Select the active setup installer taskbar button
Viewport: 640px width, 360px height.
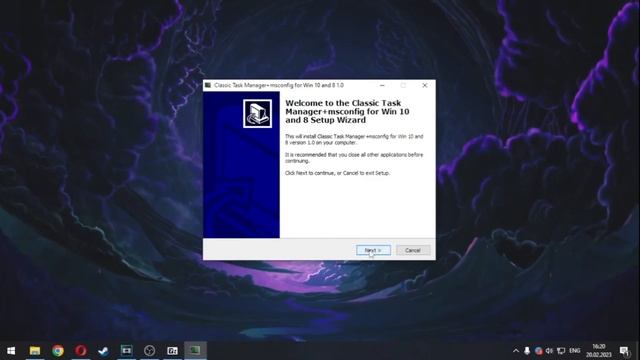pyautogui.click(x=195, y=351)
